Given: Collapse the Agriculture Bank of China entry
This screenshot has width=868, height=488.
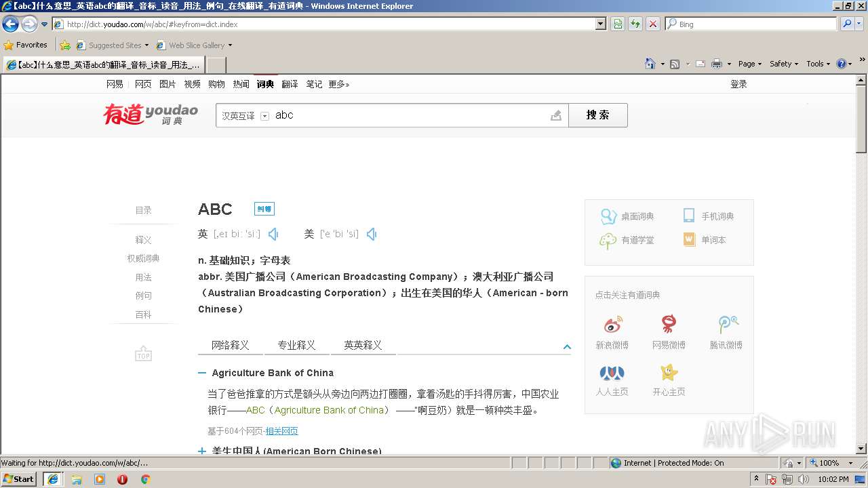Looking at the screenshot, I should 202,373.
